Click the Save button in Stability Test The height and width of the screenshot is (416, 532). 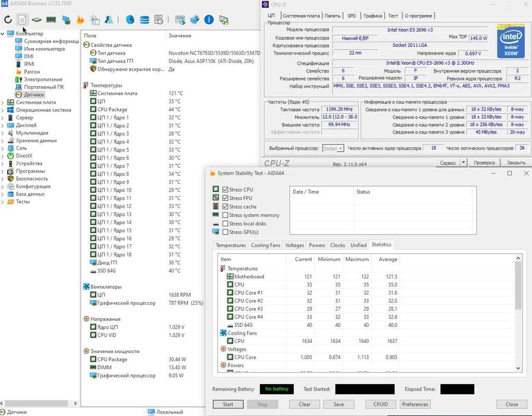[338, 404]
